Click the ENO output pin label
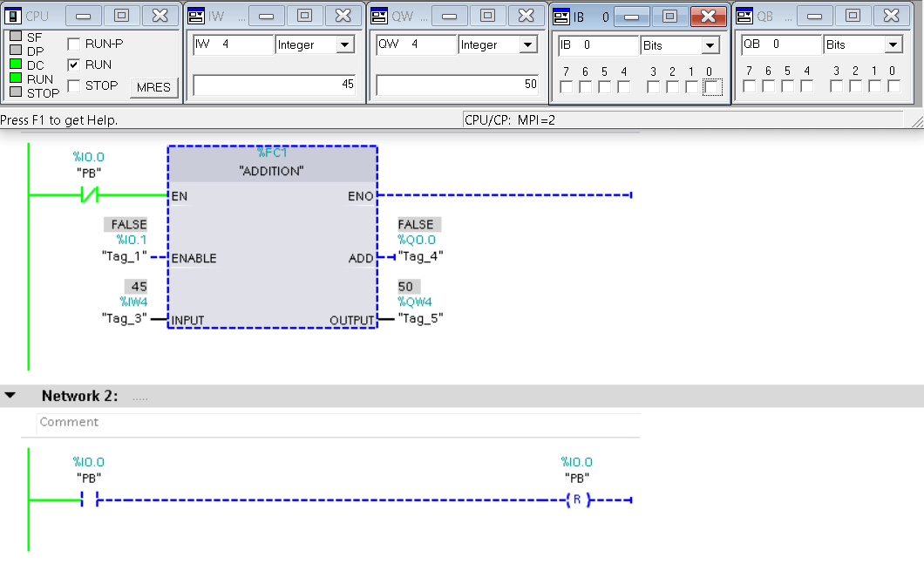Viewport: 924px width, 564px height. 361,196
